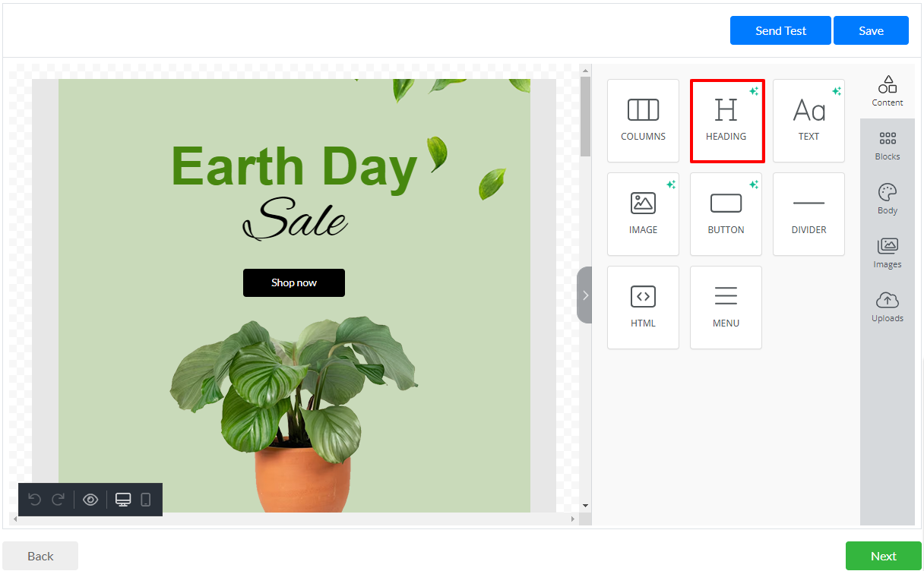
Task: Click the Send Test button
Action: point(780,30)
